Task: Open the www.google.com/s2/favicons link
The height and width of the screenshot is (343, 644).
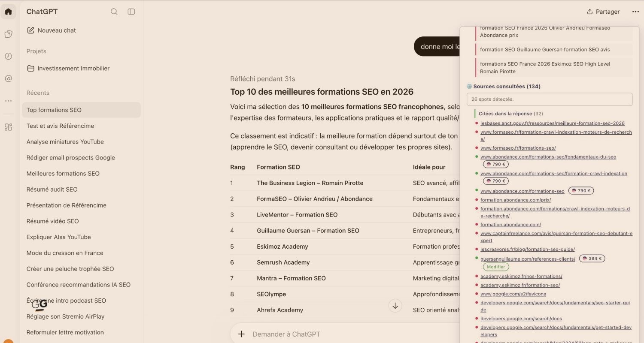Action: [513, 294]
